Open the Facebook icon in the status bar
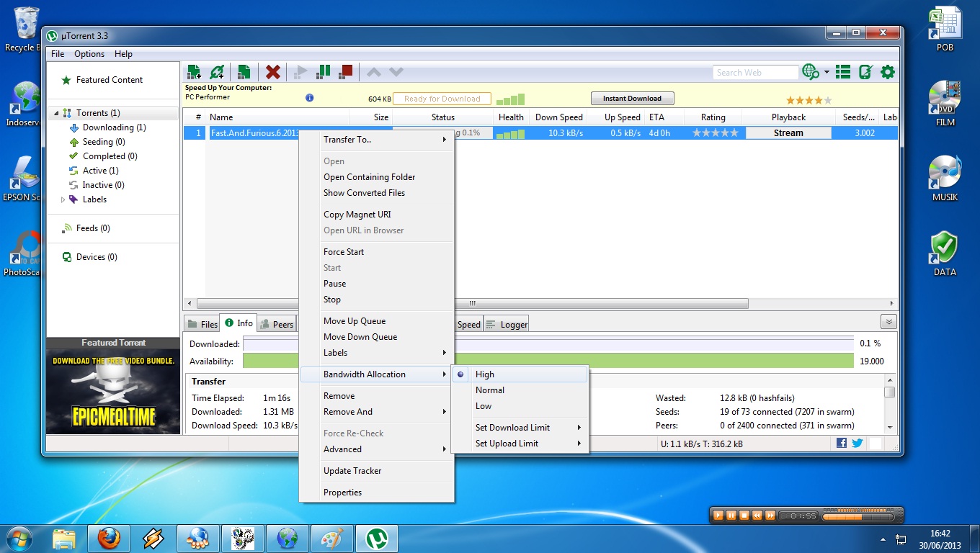 click(x=842, y=444)
